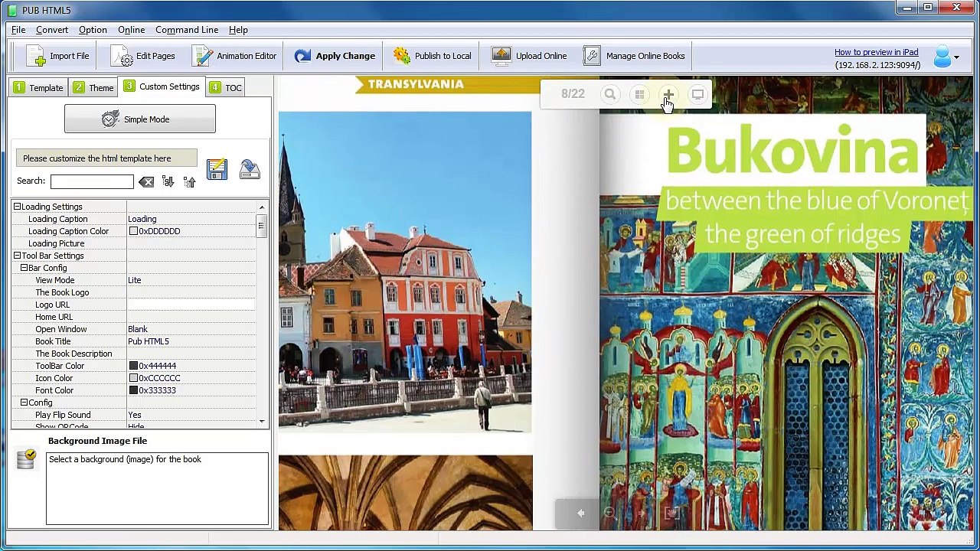Image resolution: width=980 pixels, height=551 pixels.
Task: Click the 8/22 page counter
Action: click(573, 93)
